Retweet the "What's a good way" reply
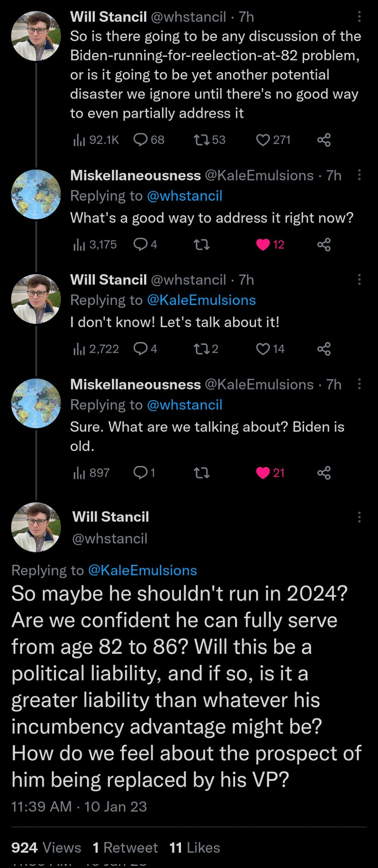The height and width of the screenshot is (868, 378). (x=202, y=245)
